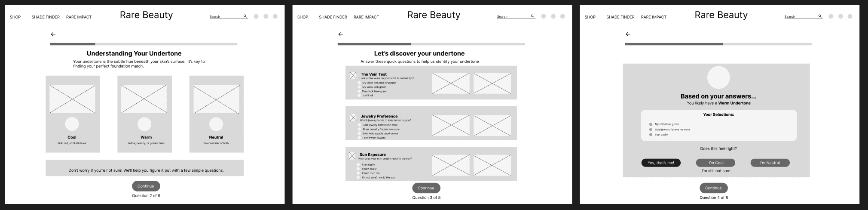Go back using arrow on Question 2 screen
The width and height of the screenshot is (868, 210).
pos(53,34)
